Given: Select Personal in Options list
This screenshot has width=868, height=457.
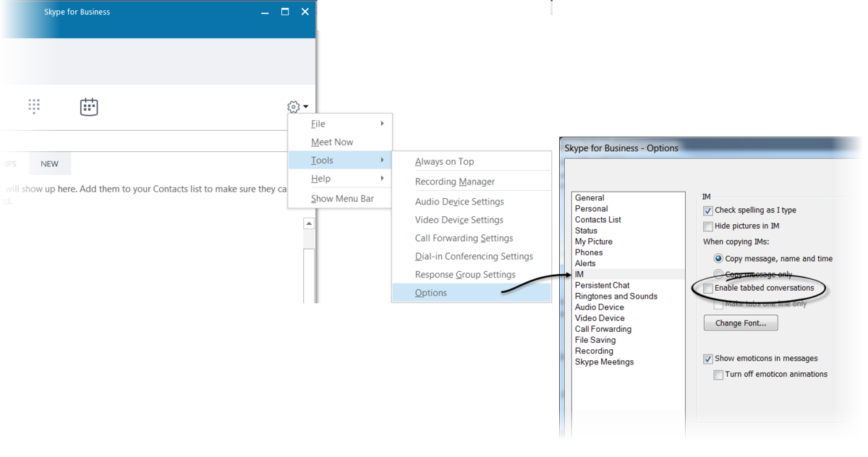Looking at the screenshot, I should 628,208.
